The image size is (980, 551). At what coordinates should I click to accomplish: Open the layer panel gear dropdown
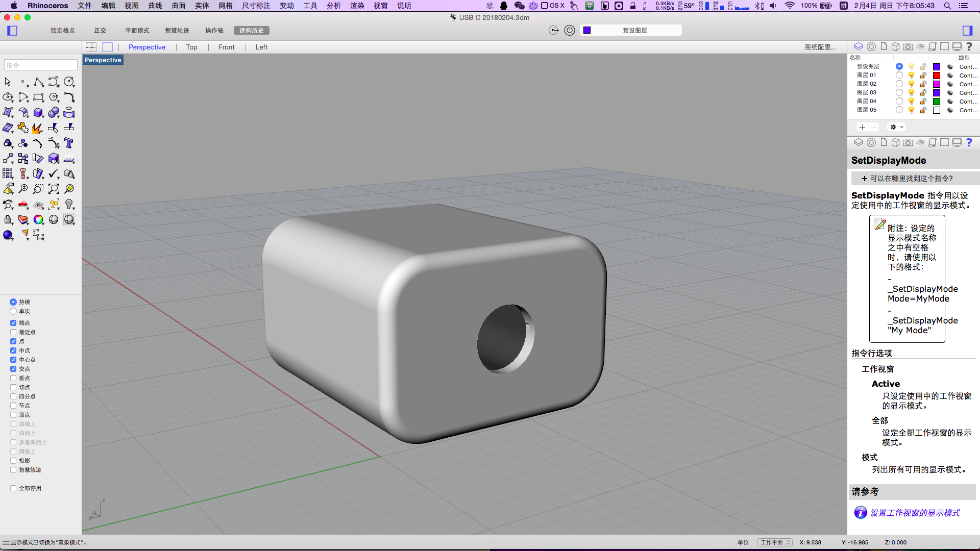[x=896, y=127]
